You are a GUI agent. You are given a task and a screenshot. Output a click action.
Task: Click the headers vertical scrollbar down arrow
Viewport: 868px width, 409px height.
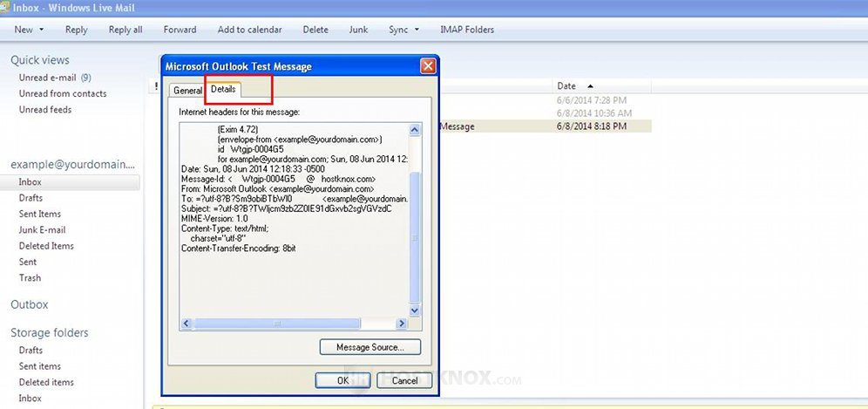tap(415, 310)
